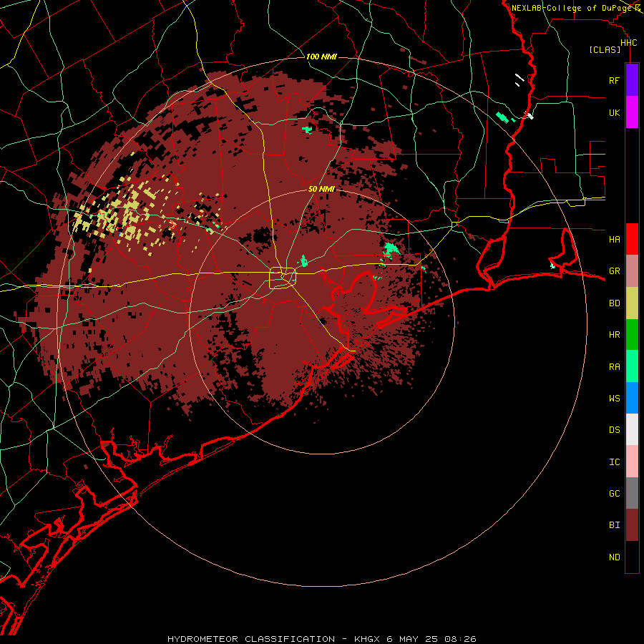The height and width of the screenshot is (644, 644).
Task: Click the [CLAS] label above legend
Action: click(x=605, y=50)
